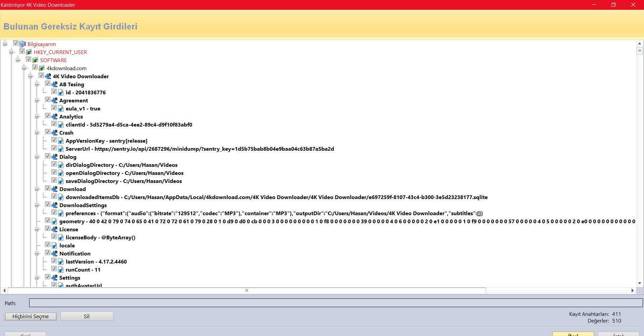Image resolution: width=644 pixels, height=336 pixels.
Task: Click the horizontal scrollbar right arrow
Action: [633, 290]
